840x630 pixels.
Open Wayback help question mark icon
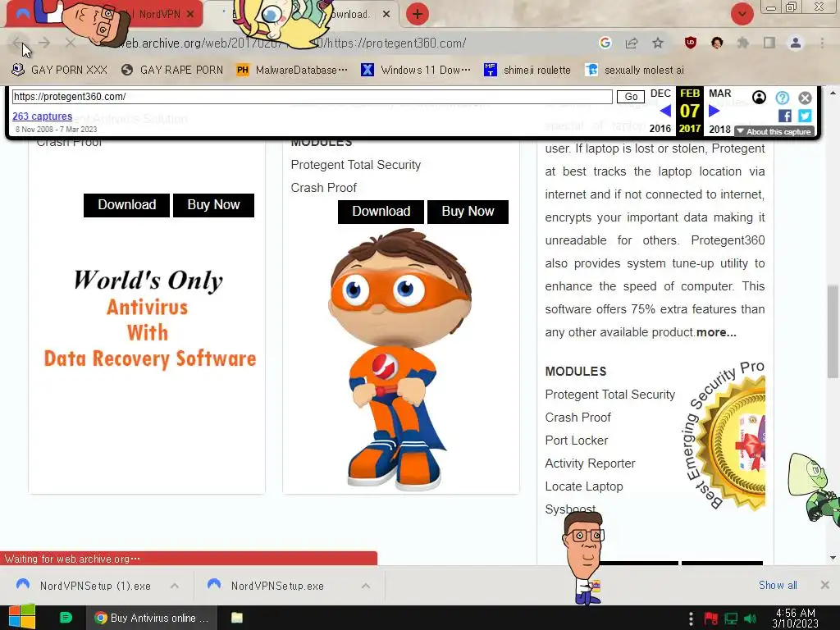(782, 98)
